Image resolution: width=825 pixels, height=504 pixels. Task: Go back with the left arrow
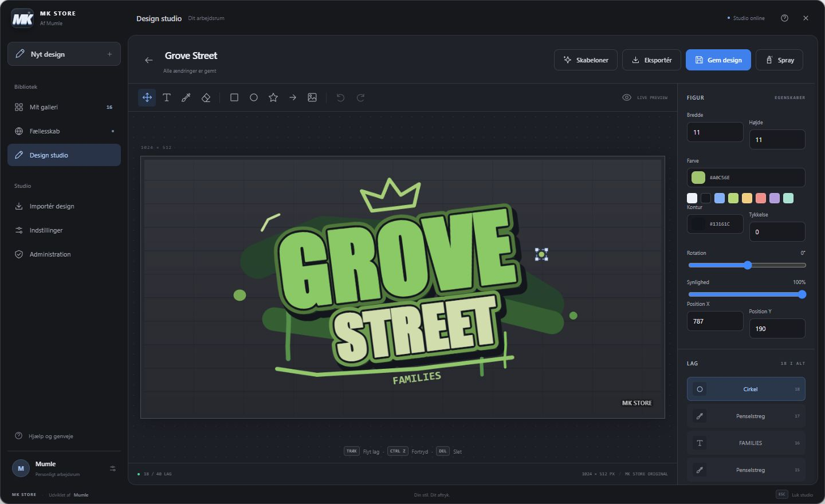(149, 60)
